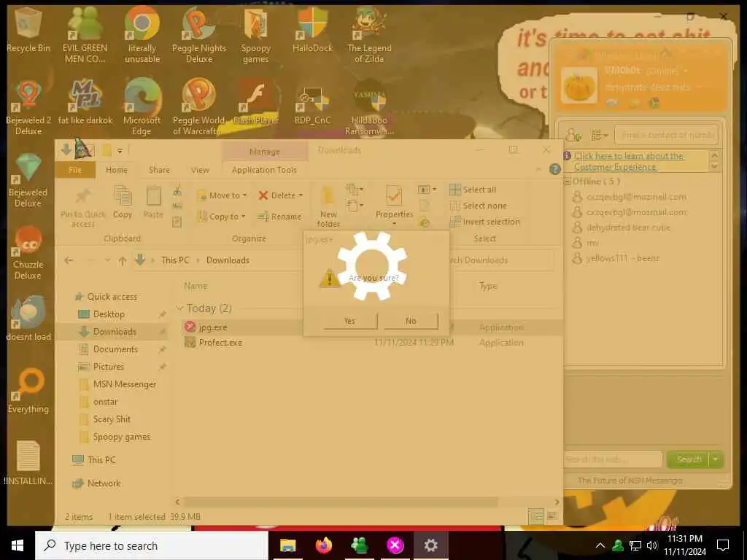Collapse the Offline (5) contacts group
The image size is (747, 560).
pos(567,182)
